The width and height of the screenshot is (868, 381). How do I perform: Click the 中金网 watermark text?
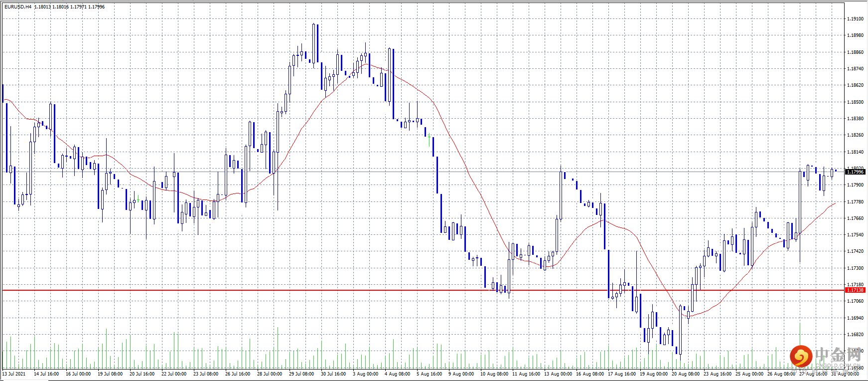point(839,355)
